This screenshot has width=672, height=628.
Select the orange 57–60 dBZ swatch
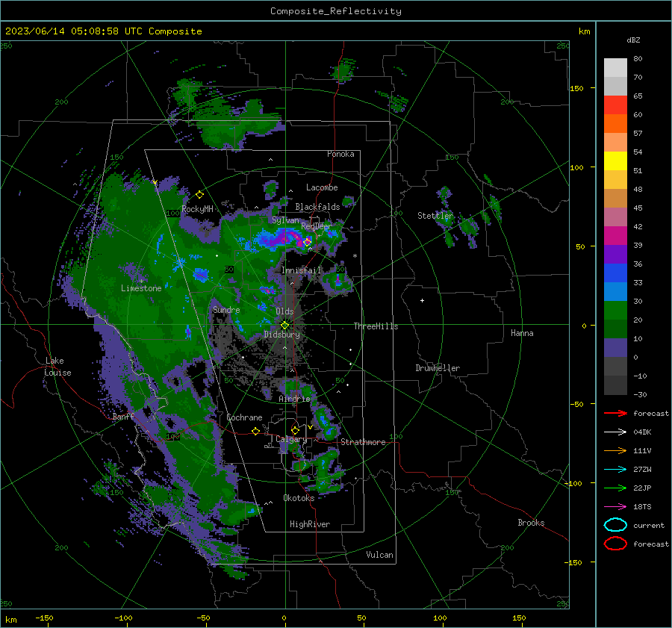615,124
